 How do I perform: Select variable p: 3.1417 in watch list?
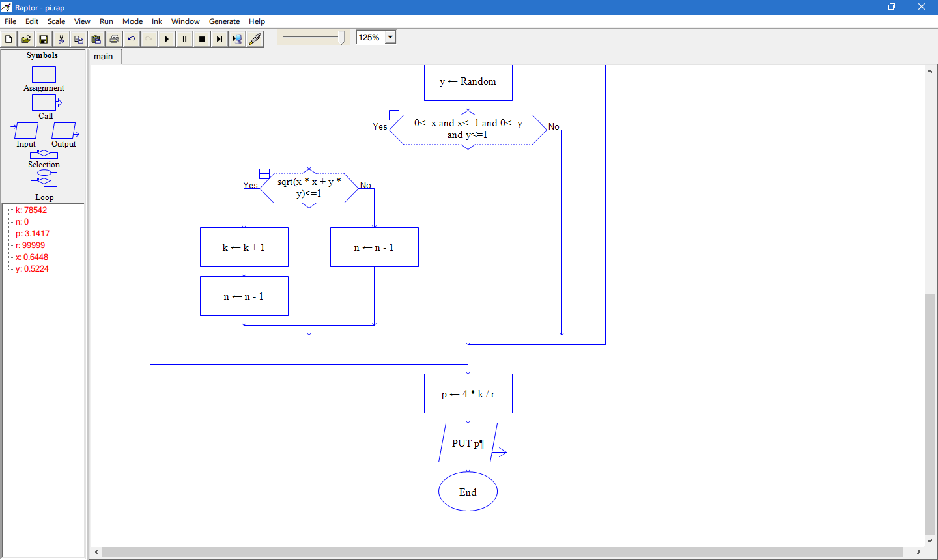(33, 234)
